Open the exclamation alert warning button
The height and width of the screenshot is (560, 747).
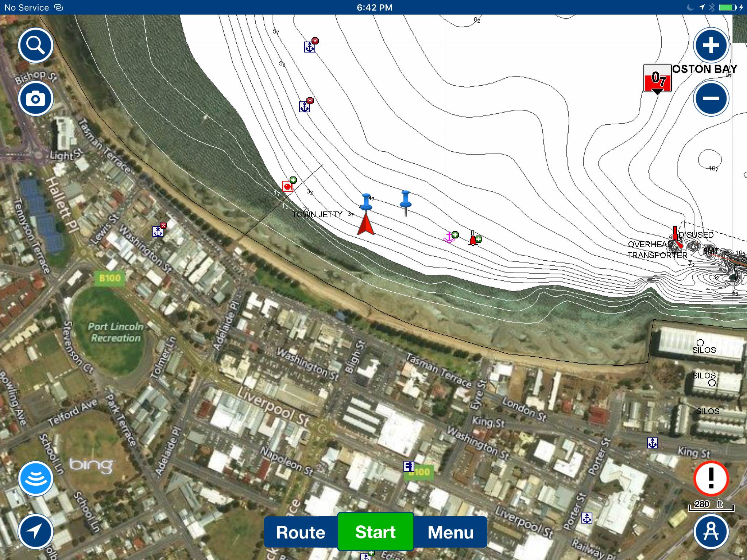[x=711, y=479]
